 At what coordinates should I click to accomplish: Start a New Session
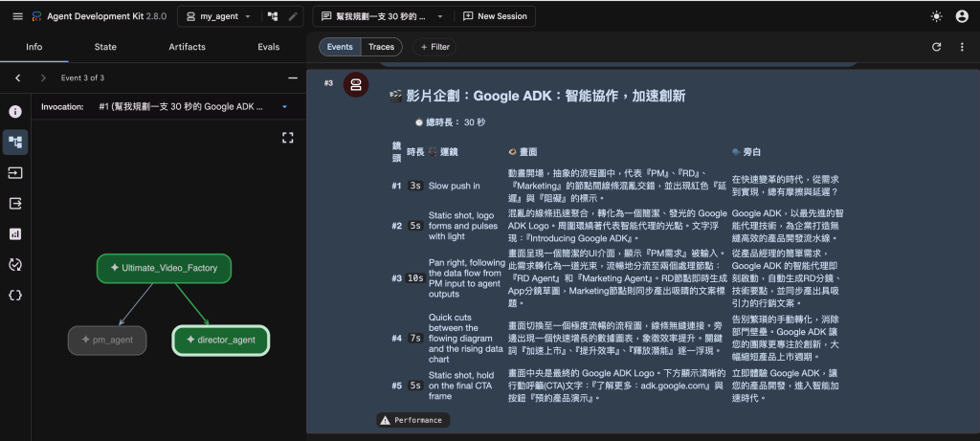[495, 17]
